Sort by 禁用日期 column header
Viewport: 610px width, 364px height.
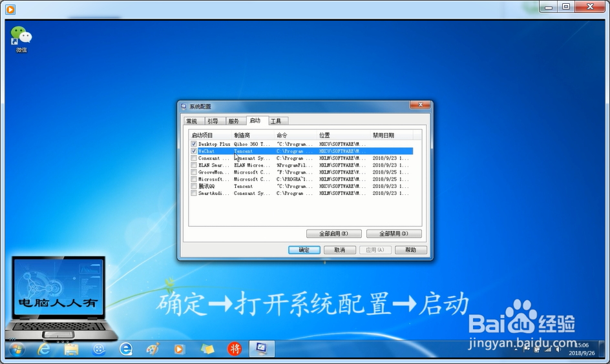click(x=392, y=135)
